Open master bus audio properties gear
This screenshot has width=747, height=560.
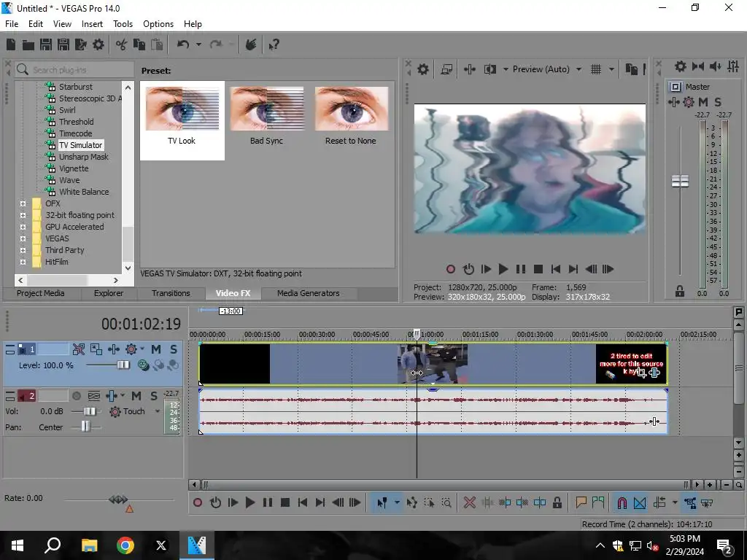(x=681, y=66)
